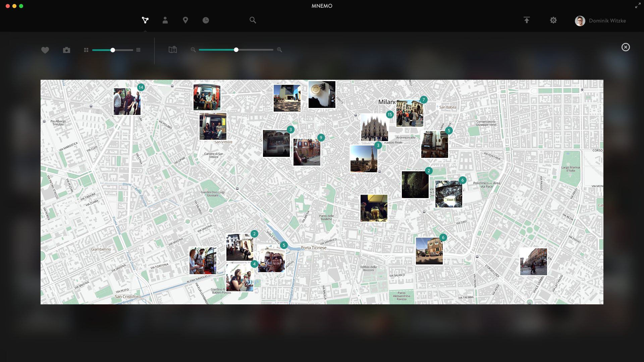644x362 pixels.
Task: Open the sunglasses woman photo cluster
Action: pyautogui.click(x=271, y=259)
